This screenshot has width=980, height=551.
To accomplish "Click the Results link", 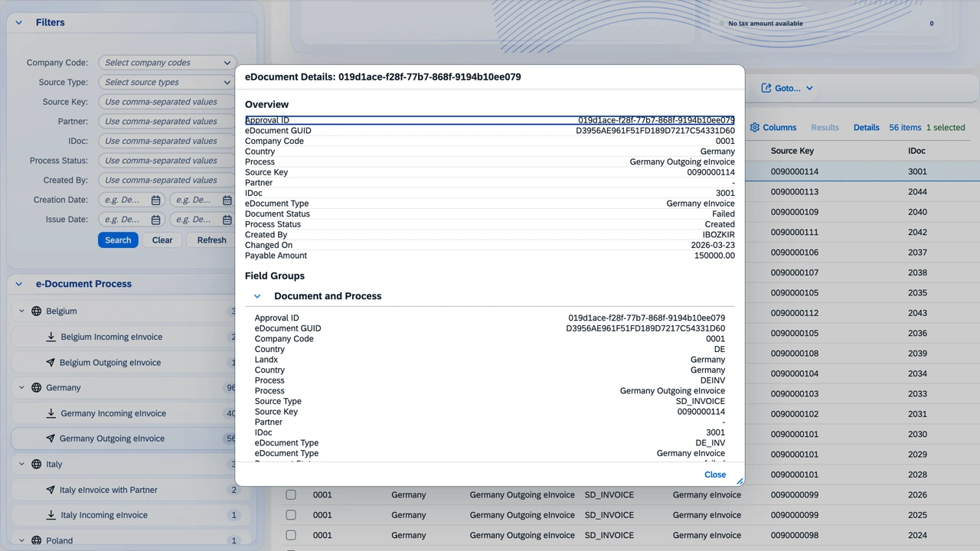I will 825,128.
